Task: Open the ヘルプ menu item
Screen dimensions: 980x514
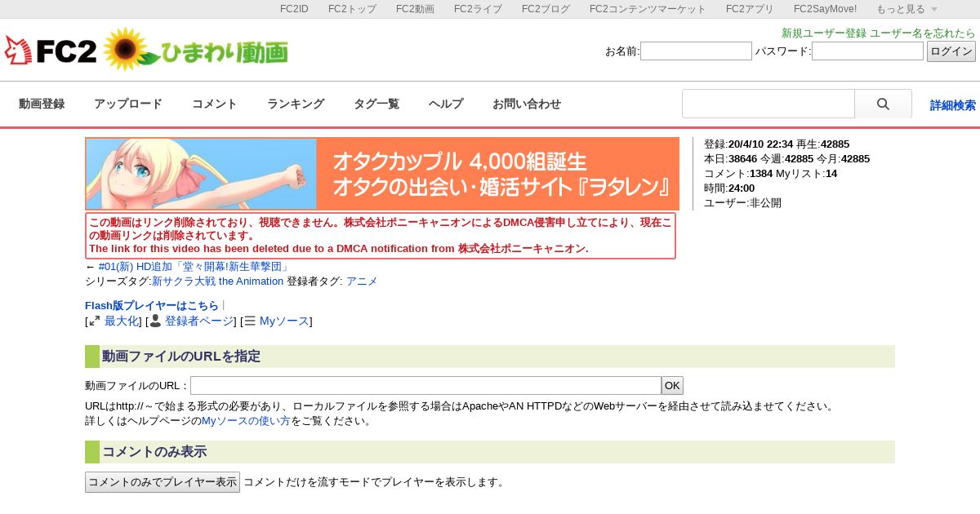Action: [446, 104]
